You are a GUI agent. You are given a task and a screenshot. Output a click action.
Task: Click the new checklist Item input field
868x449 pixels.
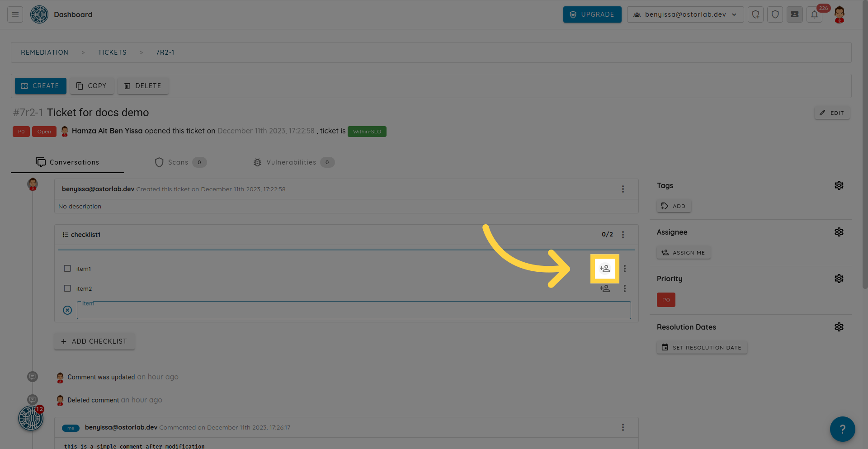[354, 311]
